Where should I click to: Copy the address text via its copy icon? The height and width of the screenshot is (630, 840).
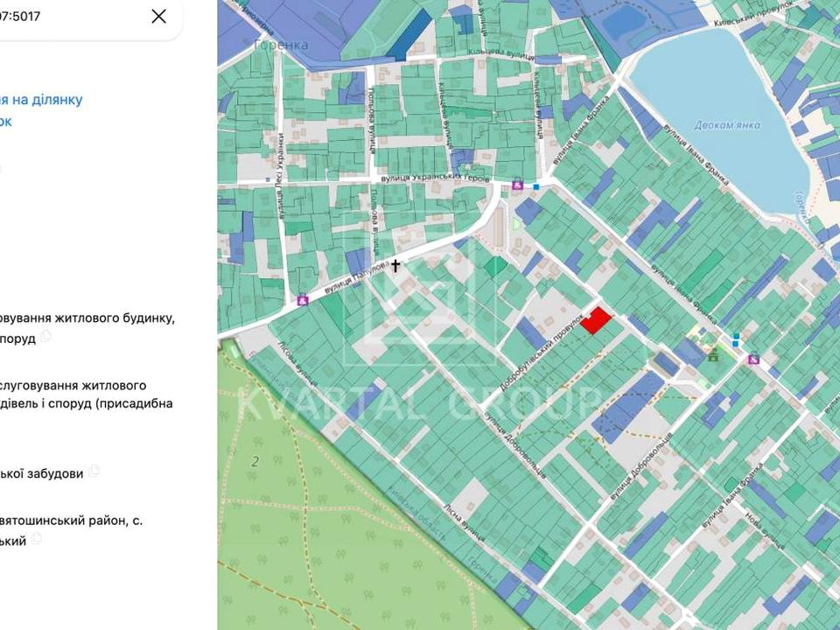click(36, 538)
